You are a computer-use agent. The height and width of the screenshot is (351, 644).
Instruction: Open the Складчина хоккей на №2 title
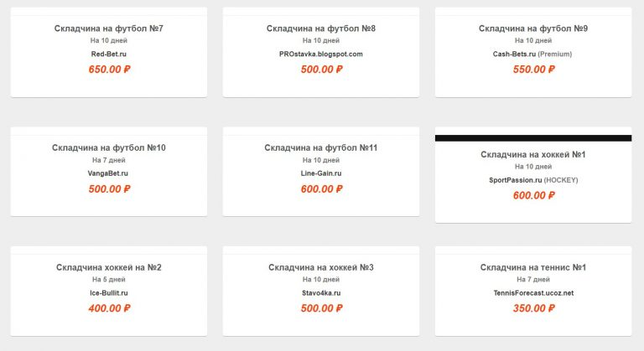[109, 267]
